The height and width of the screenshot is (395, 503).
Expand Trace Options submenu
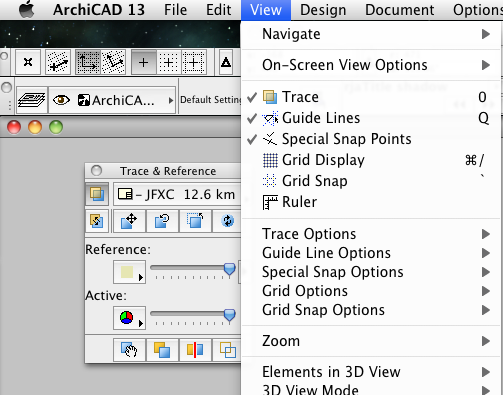pos(371,234)
